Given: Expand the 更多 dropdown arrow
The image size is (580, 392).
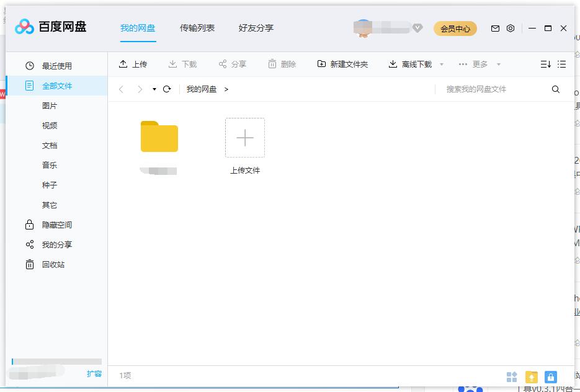Looking at the screenshot, I should coord(498,65).
